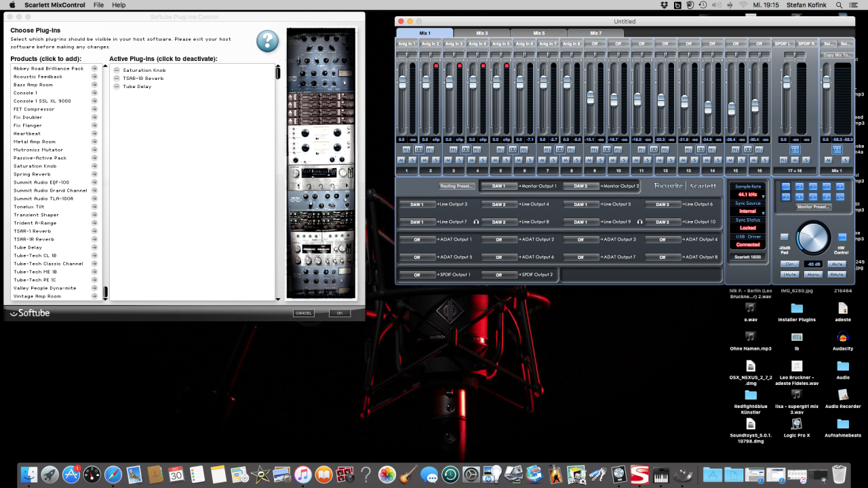This screenshot has height=488, width=868.
Task: Solo channel 2 in the mixer
Action: (436, 160)
